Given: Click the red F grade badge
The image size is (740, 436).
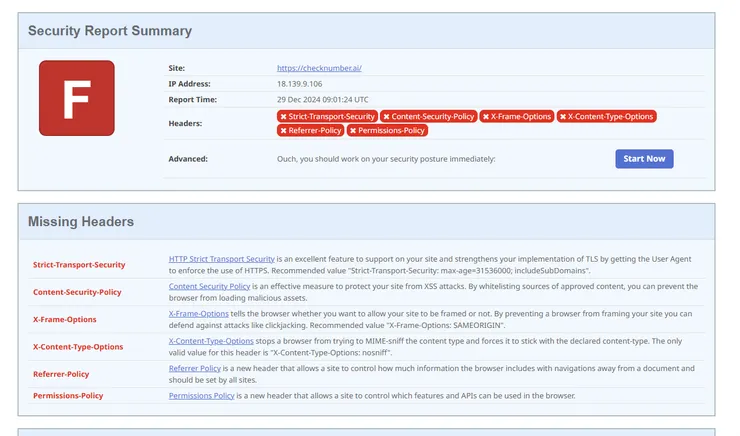Looking at the screenshot, I should tap(76, 98).
